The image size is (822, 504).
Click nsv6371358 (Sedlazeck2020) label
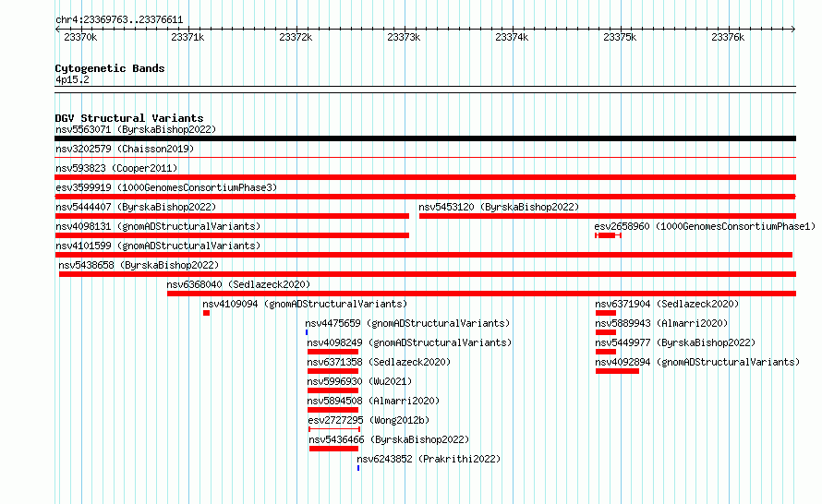[379, 362]
